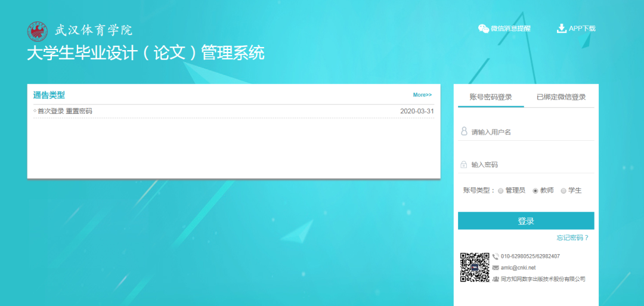The width and height of the screenshot is (644, 306).
Task: Open the 已绑定微信登录 tab
Action: (561, 97)
